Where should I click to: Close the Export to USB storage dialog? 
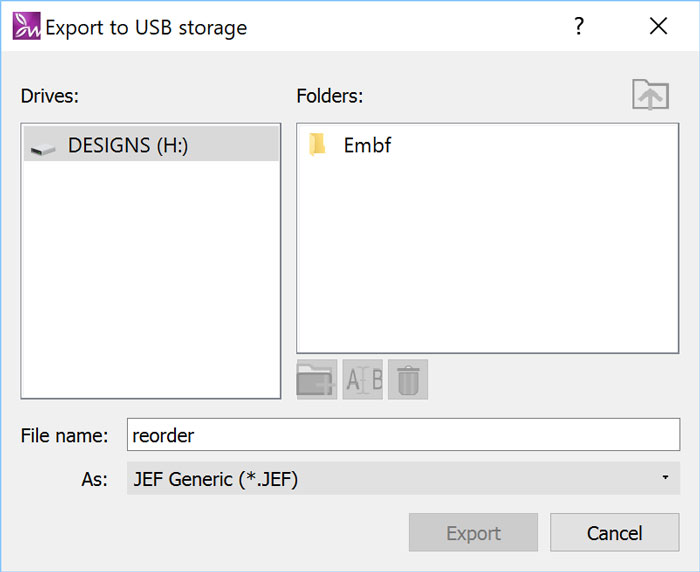658,27
